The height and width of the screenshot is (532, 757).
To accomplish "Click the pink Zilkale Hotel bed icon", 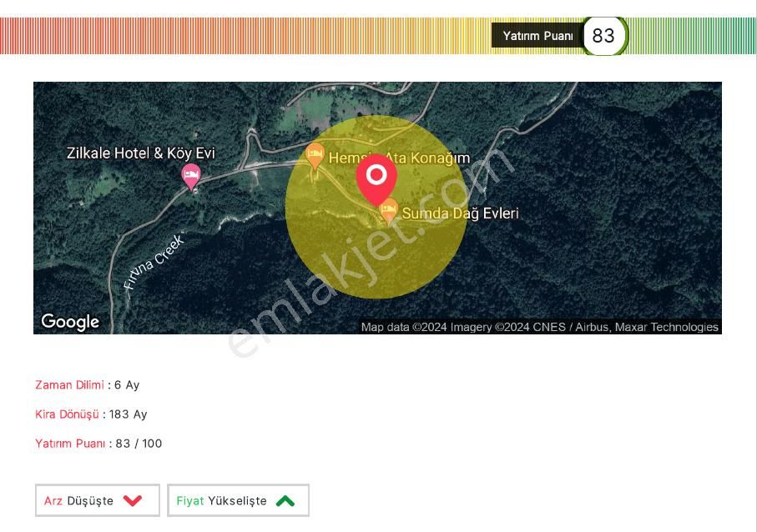I will [x=191, y=175].
